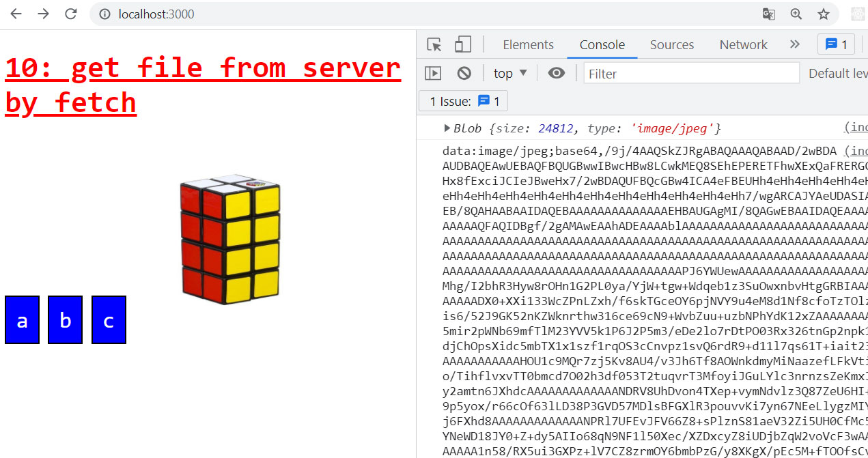This screenshot has height=458, width=868.
Task: Bookmark this page with star icon
Action: (x=824, y=14)
